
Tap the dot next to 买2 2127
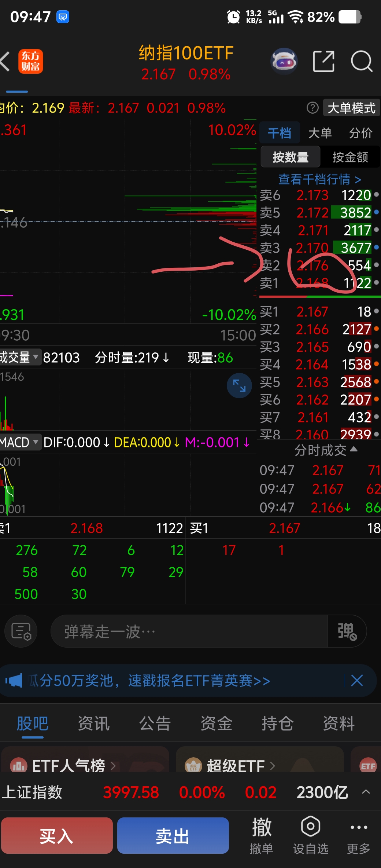pyautogui.click(x=376, y=329)
